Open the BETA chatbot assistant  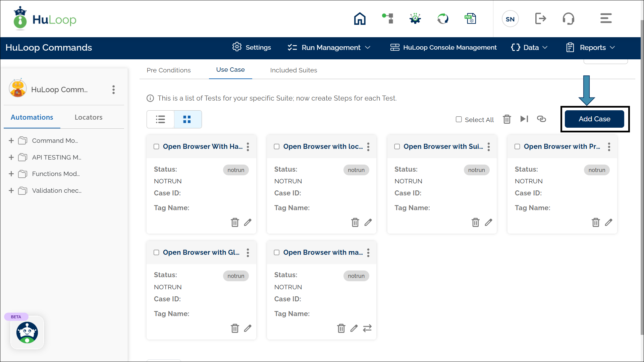click(27, 333)
